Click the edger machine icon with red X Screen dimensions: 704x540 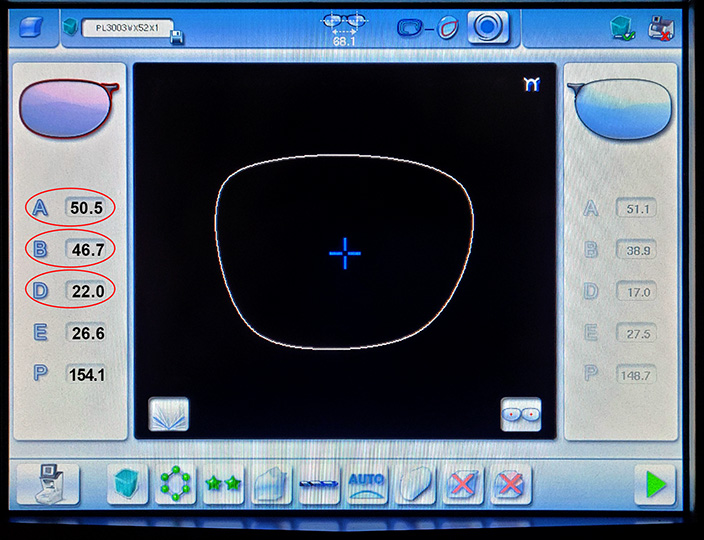click(660, 28)
